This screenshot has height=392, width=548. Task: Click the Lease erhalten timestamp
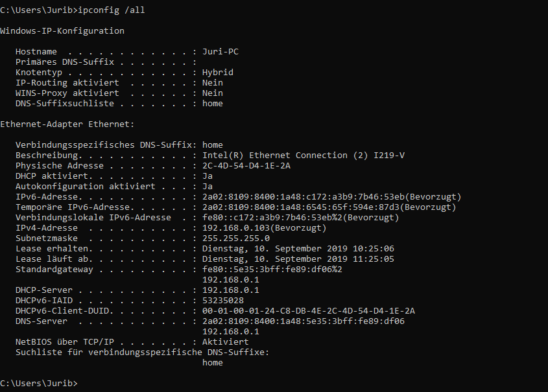coord(298,249)
